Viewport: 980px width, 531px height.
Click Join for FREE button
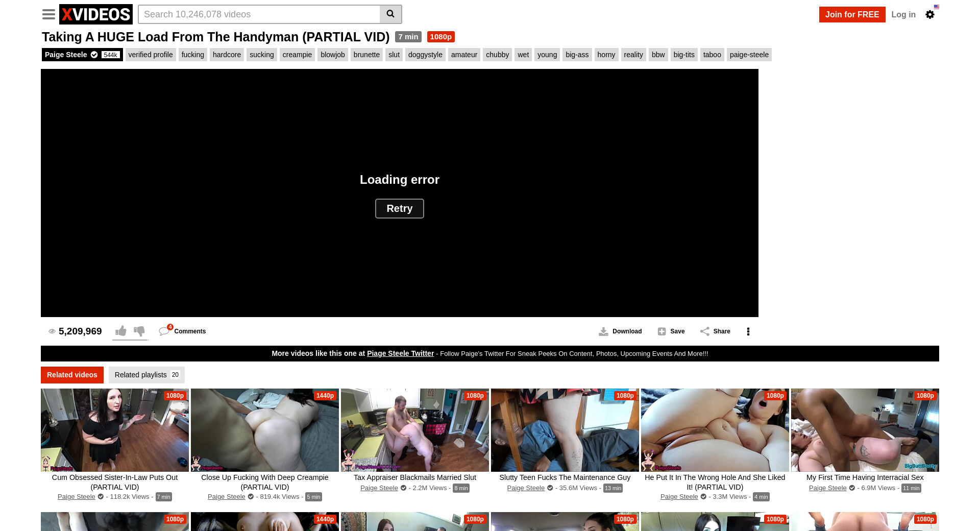point(852,14)
